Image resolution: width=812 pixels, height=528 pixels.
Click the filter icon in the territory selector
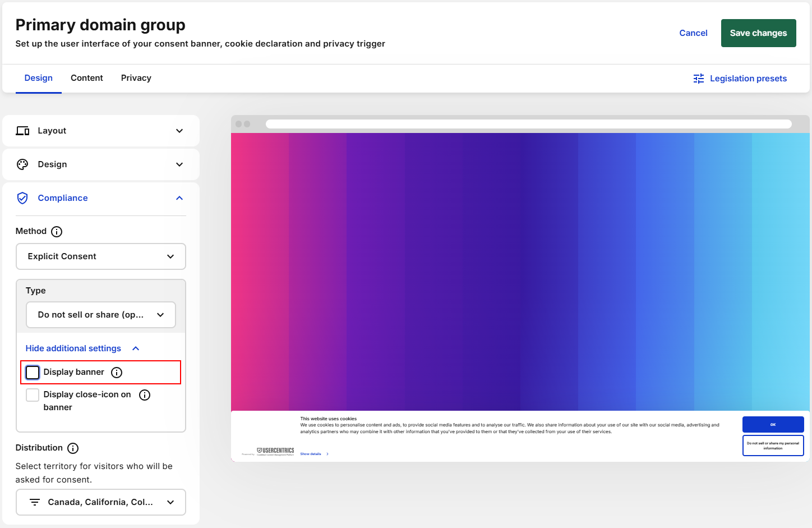(35, 502)
